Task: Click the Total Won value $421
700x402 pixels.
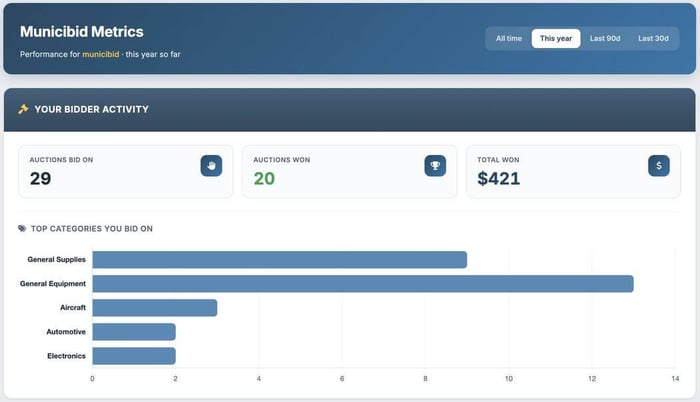Action: [x=499, y=179]
